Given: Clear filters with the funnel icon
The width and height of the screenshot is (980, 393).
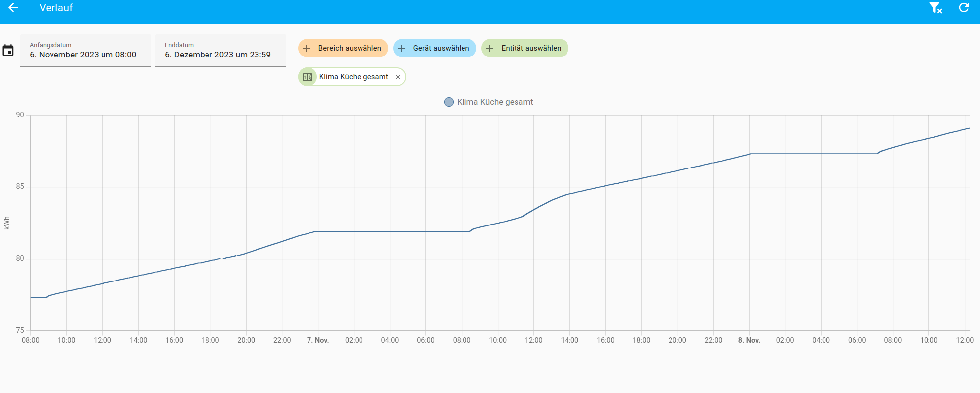Looking at the screenshot, I should tap(935, 8).
